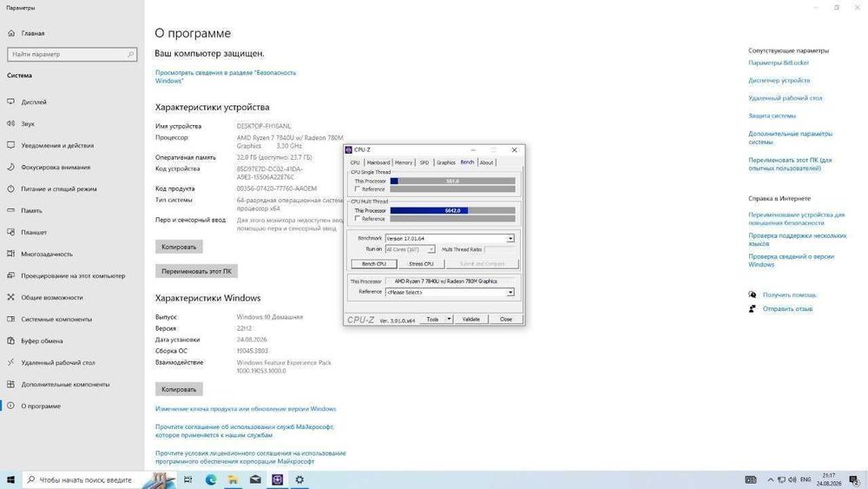Open the Mail app from the taskbar

(255, 479)
